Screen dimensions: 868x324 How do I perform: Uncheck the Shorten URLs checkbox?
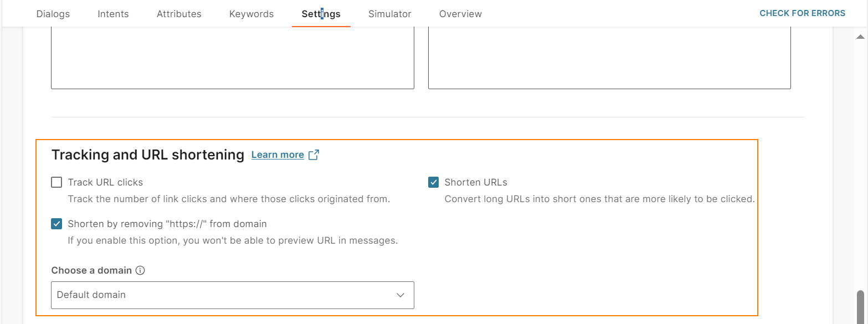[x=433, y=182]
